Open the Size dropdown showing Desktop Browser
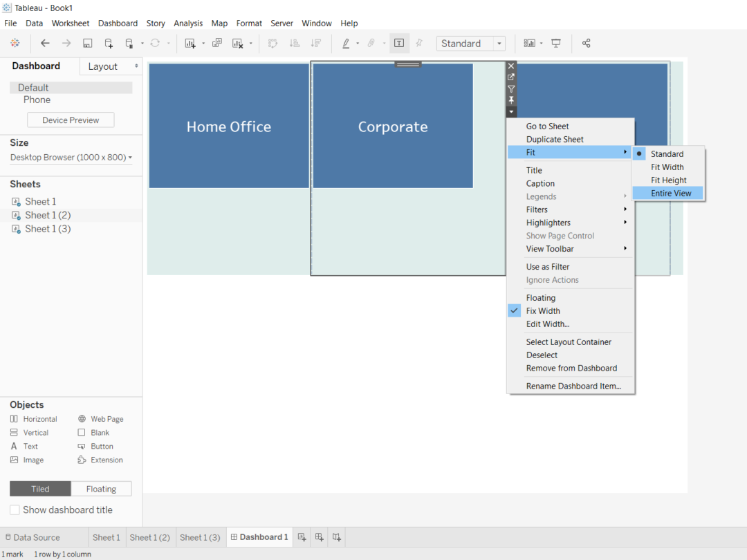 pos(70,157)
